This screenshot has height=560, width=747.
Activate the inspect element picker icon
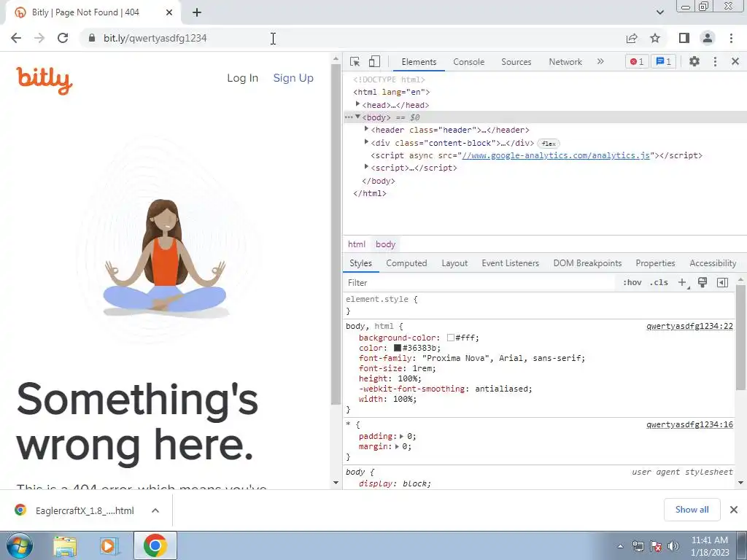pos(355,61)
